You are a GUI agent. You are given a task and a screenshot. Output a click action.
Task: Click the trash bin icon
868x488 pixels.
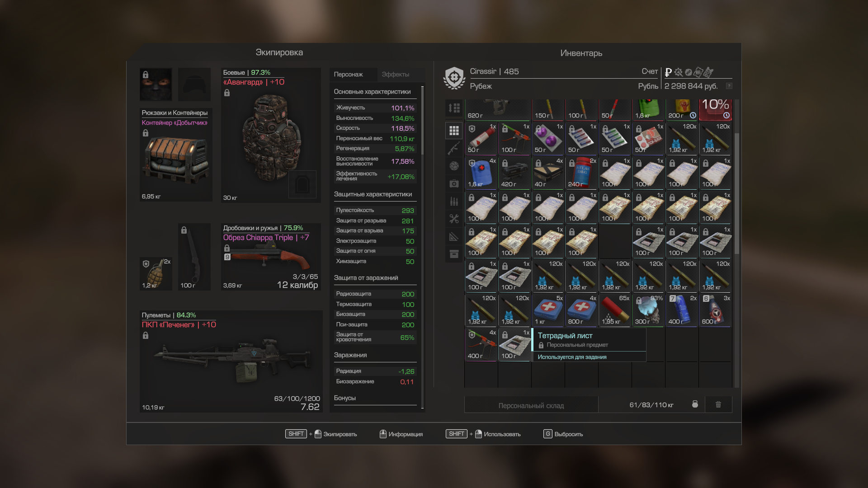[718, 404]
